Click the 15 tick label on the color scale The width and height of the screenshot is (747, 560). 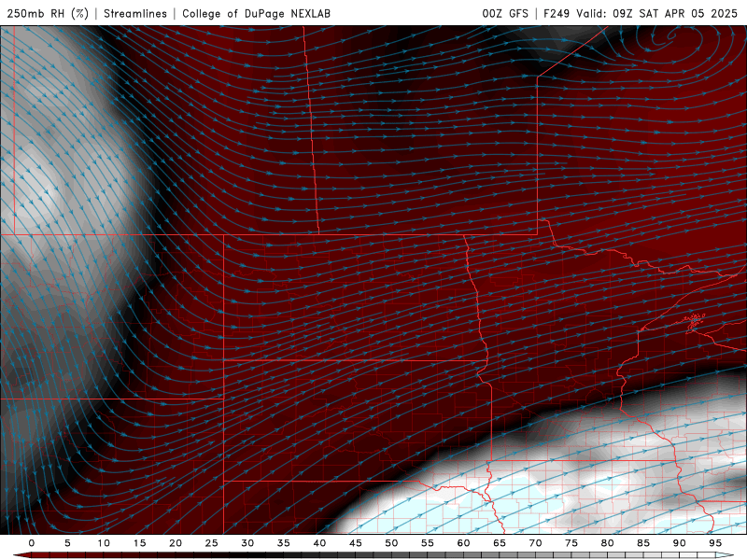click(x=139, y=543)
